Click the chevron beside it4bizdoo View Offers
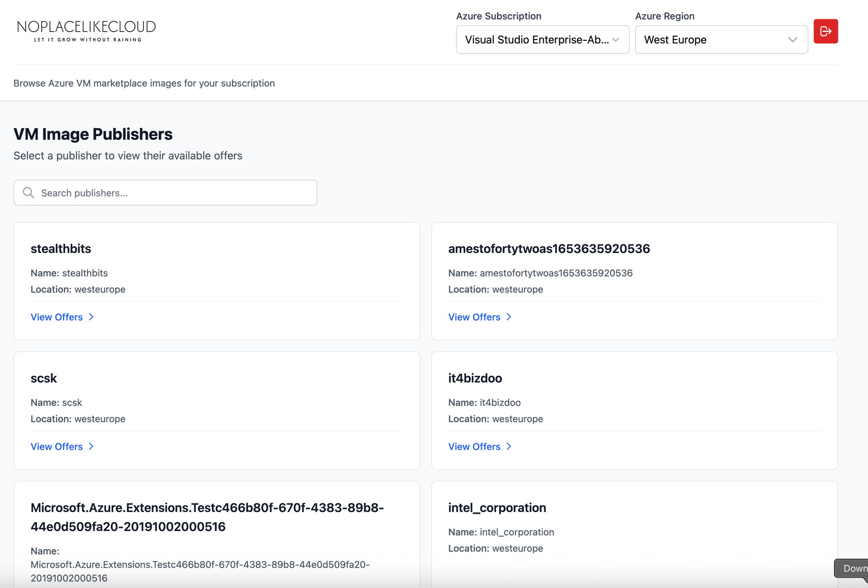Image resolution: width=868 pixels, height=588 pixels. pos(509,447)
